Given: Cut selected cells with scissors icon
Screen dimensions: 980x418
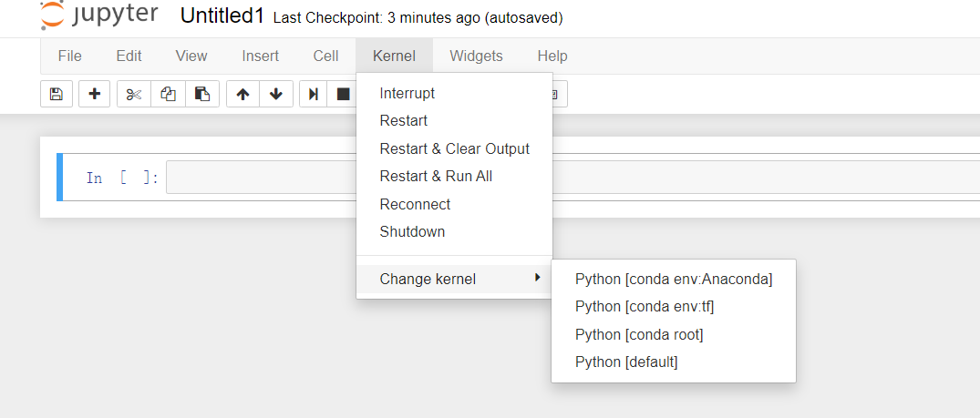Looking at the screenshot, I should pos(134,94).
